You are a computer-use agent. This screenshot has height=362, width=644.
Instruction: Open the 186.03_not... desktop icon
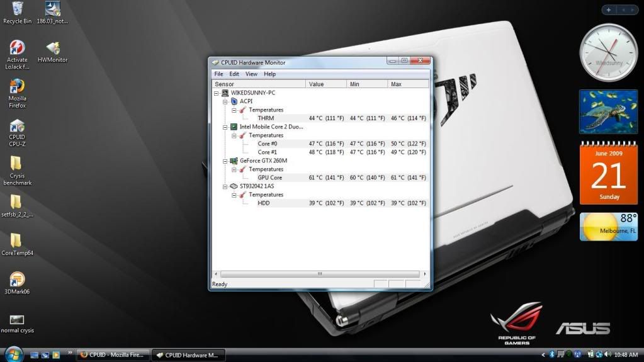coord(53,13)
